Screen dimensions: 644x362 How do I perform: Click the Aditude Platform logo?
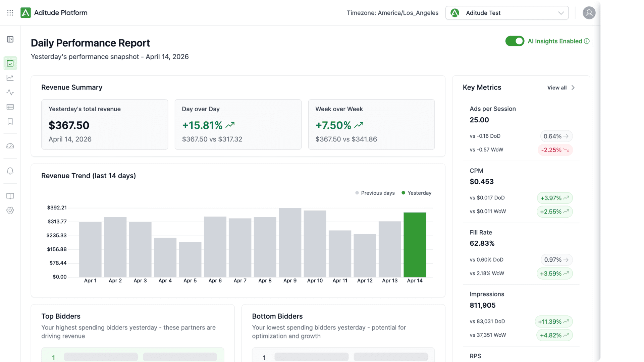coord(25,13)
